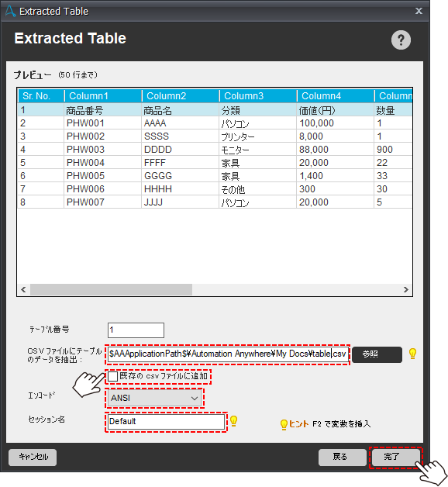Click the 参照 browse button
The width and height of the screenshot is (448, 487).
(x=377, y=354)
